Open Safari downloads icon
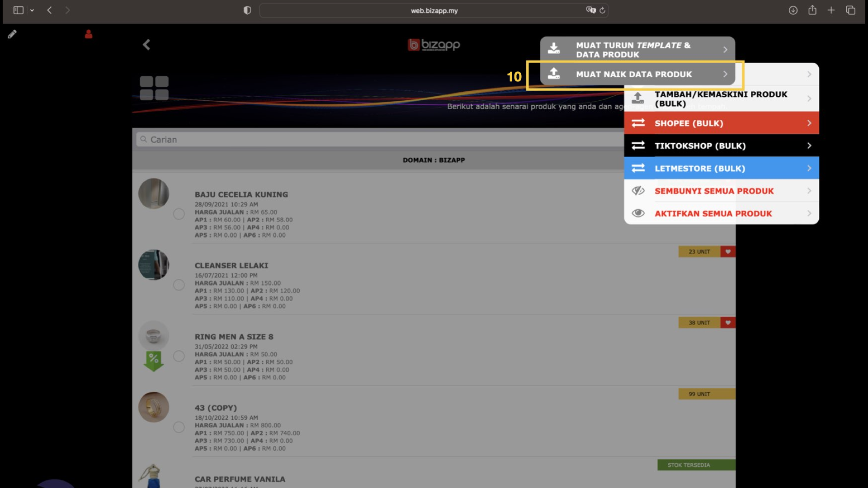This screenshot has width=868, height=488. tap(793, 10)
